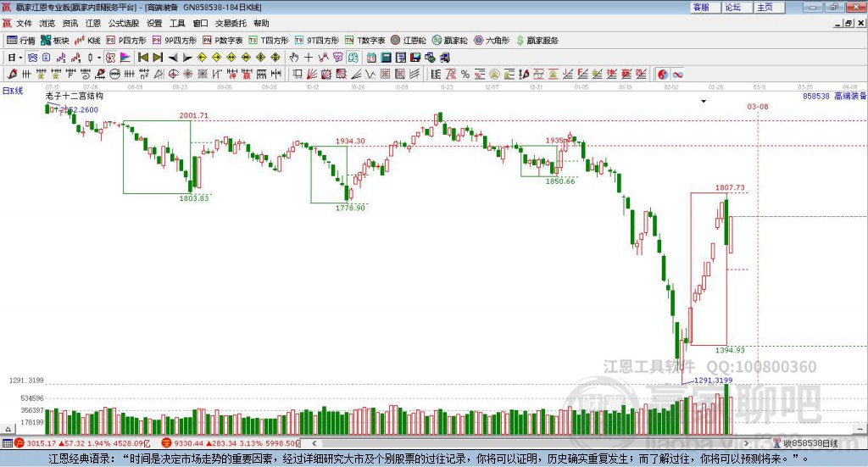The width and height of the screenshot is (868, 467).
Task: Click the 主页 homepage button
Action: [x=769, y=7]
